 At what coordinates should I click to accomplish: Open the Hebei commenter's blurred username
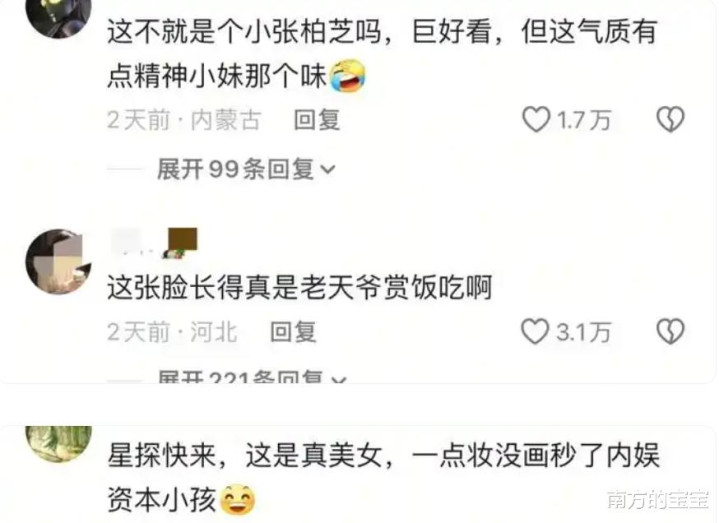click(x=134, y=242)
